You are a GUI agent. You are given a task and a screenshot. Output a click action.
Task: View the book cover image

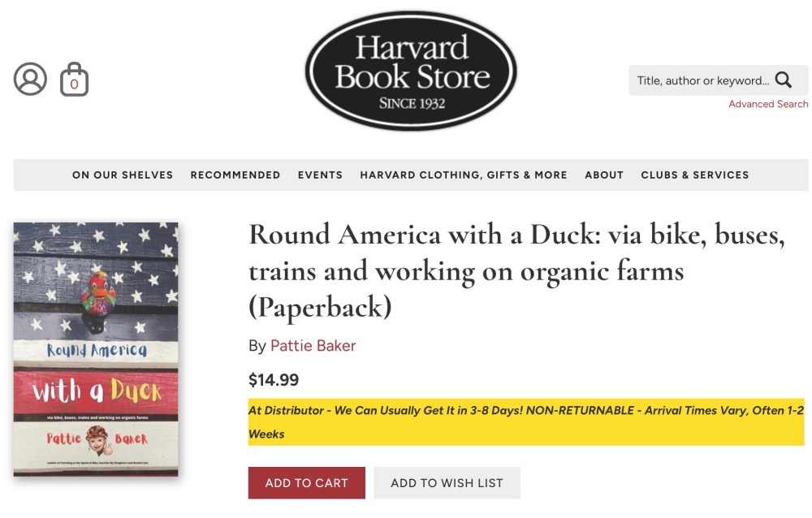coord(96,349)
